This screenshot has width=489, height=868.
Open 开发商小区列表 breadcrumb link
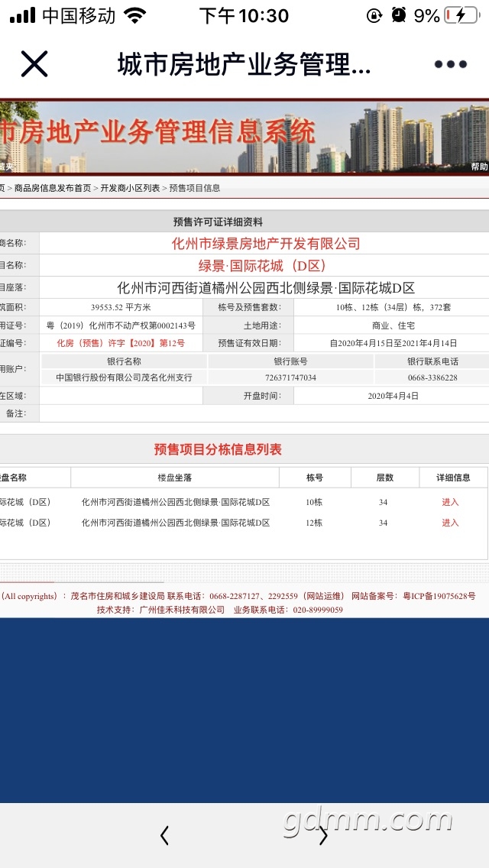pos(130,188)
